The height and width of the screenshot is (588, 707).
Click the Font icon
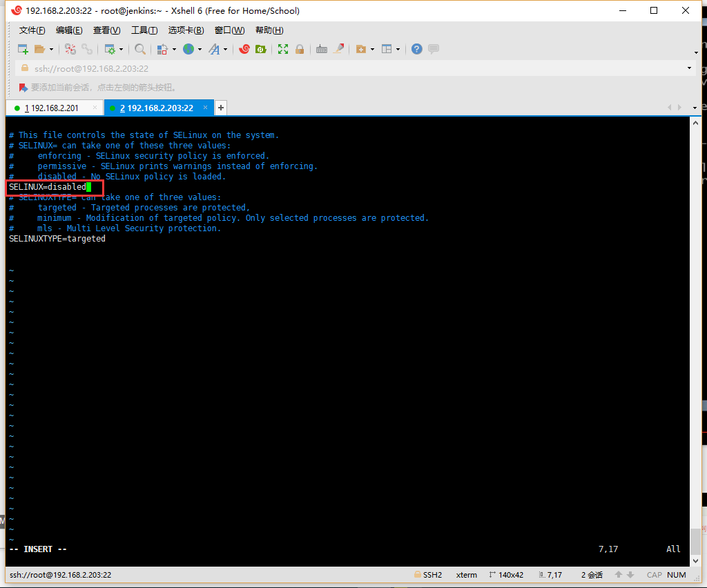click(214, 49)
